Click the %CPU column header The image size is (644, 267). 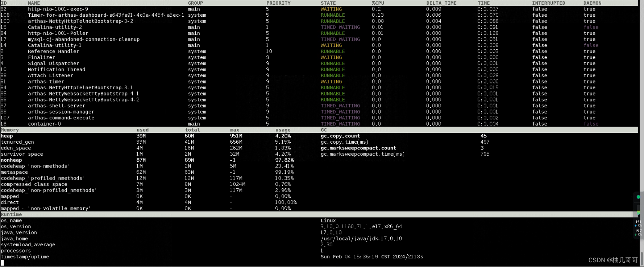coord(378,3)
